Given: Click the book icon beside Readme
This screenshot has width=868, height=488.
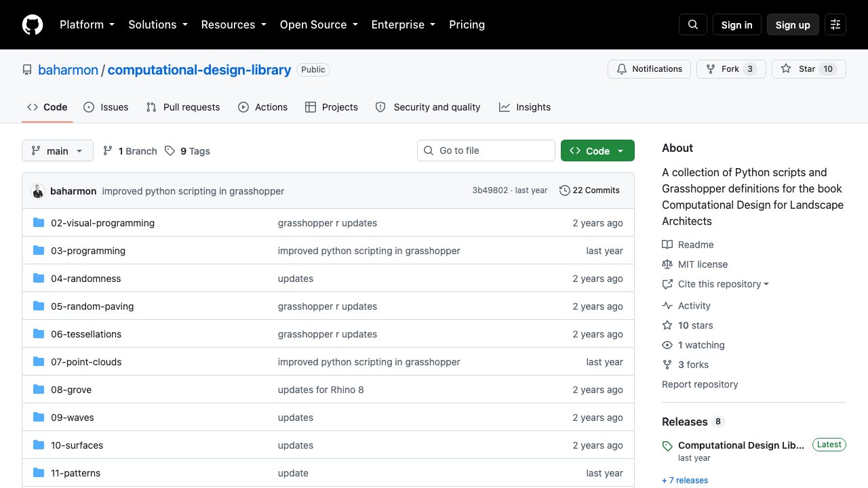Looking at the screenshot, I should pyautogui.click(x=667, y=245).
